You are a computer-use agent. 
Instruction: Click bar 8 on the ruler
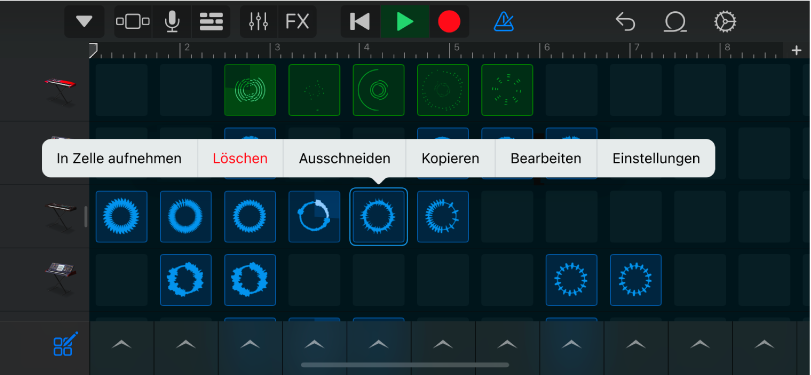tap(727, 48)
